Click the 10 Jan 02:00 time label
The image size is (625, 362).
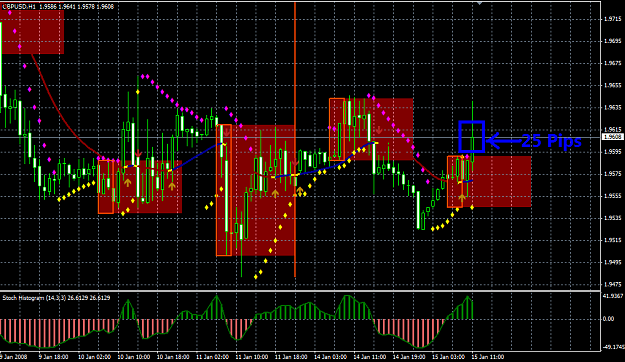[x=94, y=356]
